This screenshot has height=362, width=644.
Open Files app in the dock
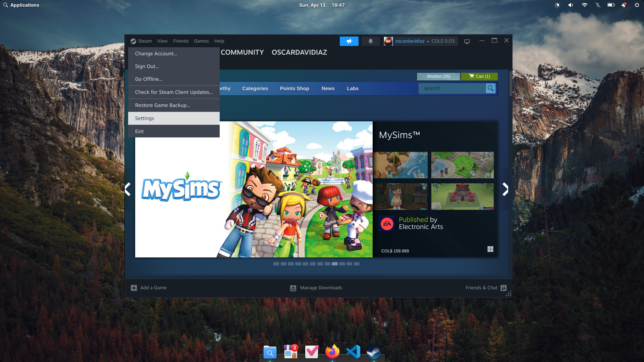click(x=270, y=352)
